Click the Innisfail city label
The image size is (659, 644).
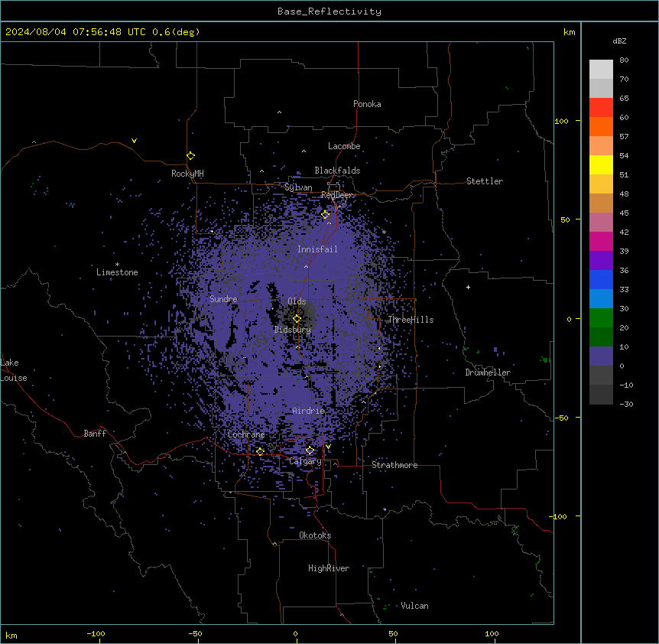tap(317, 249)
